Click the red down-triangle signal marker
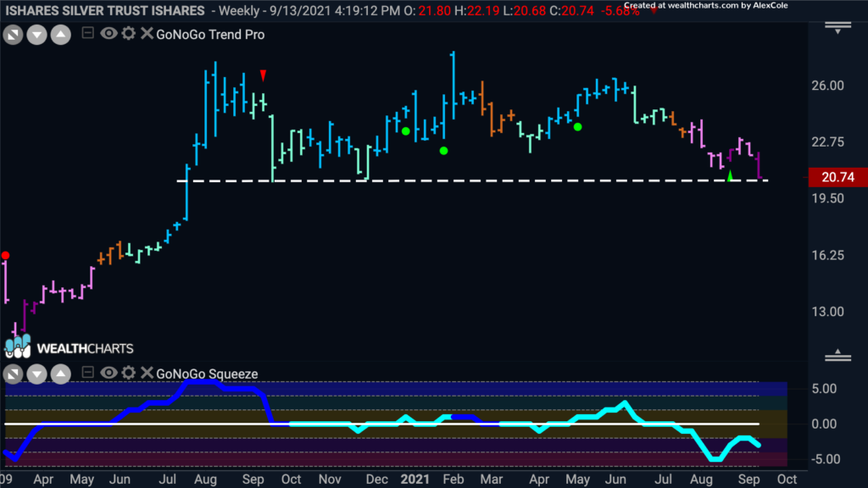Screen dimensions: 868x488 coord(263,75)
